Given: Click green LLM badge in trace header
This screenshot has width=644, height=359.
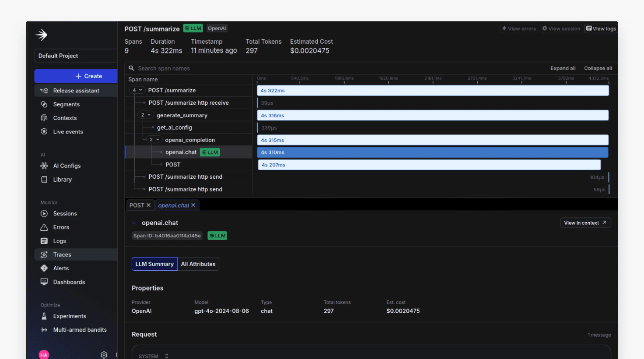Looking at the screenshot, I should 193,28.
